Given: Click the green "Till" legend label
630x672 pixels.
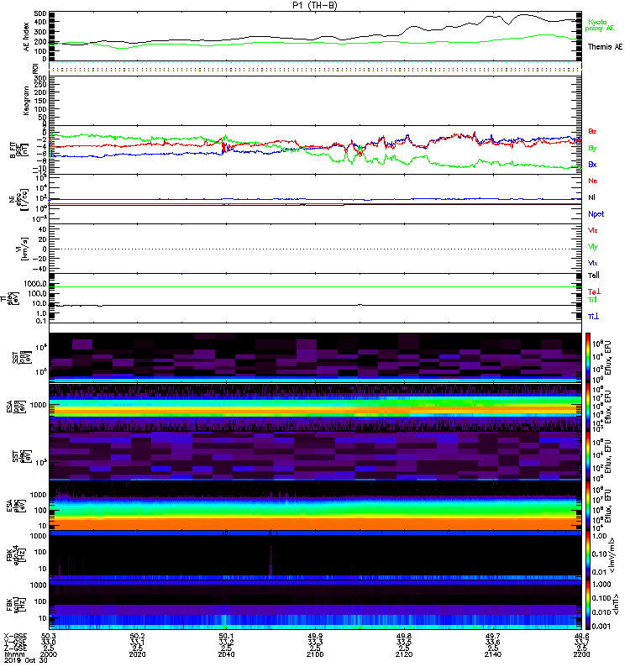Looking at the screenshot, I should coord(592,300).
